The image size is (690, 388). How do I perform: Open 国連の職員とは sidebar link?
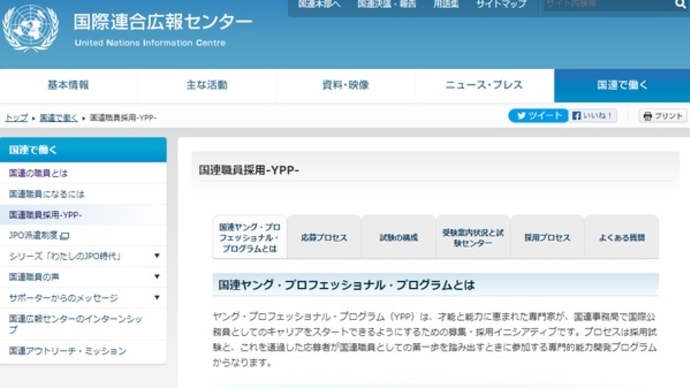38,173
